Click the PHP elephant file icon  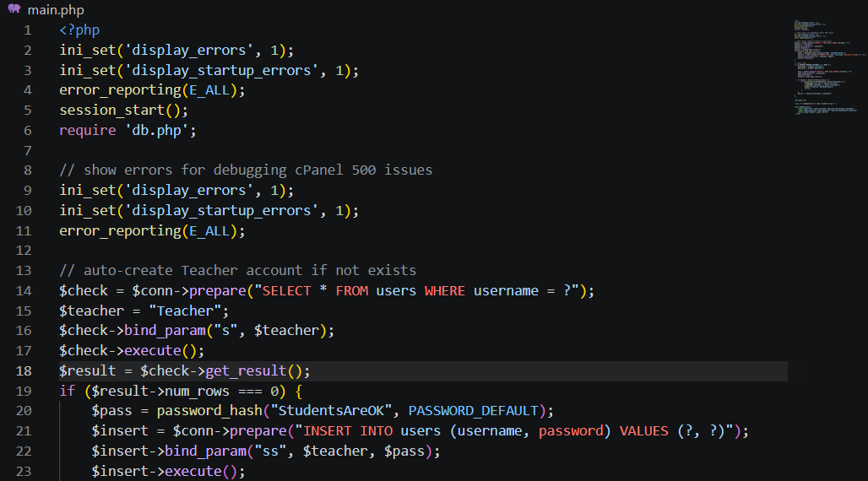click(14, 9)
